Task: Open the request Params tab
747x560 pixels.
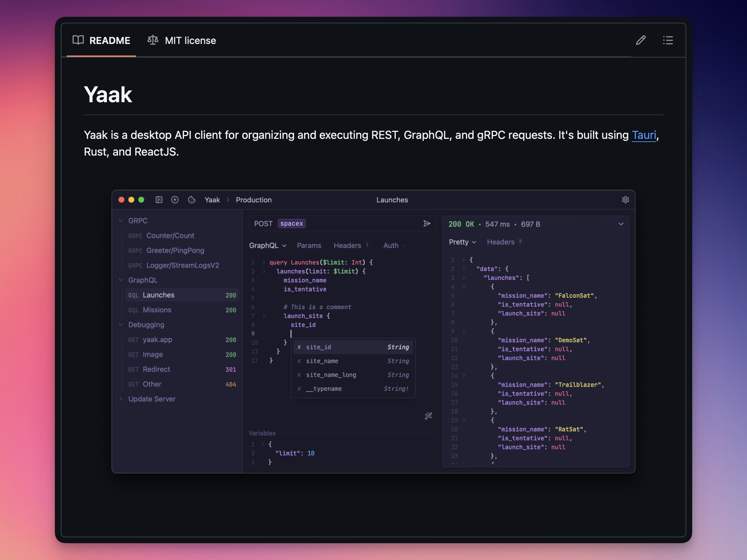Action: 309,246
